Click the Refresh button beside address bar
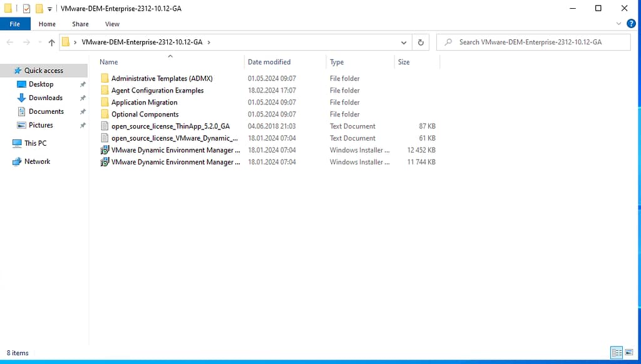Screen dimensions: 641x364 click(x=421, y=43)
